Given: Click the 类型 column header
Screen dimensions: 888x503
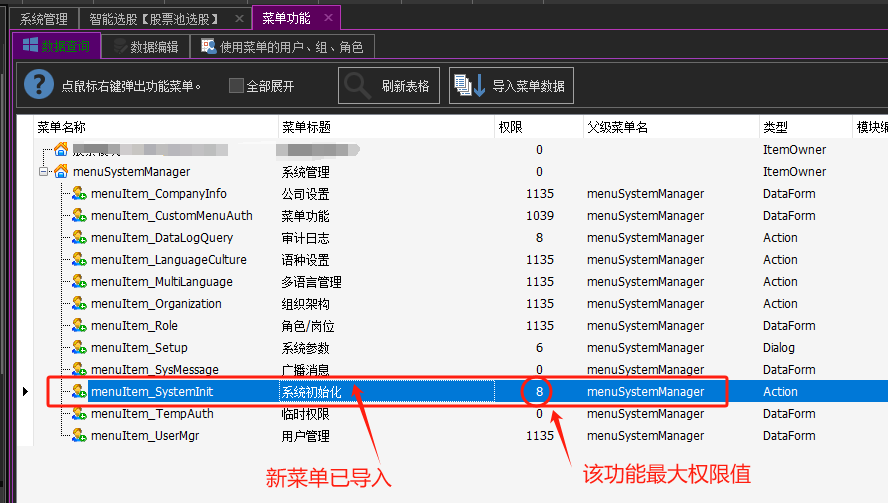Looking at the screenshot, I should 805,127.
